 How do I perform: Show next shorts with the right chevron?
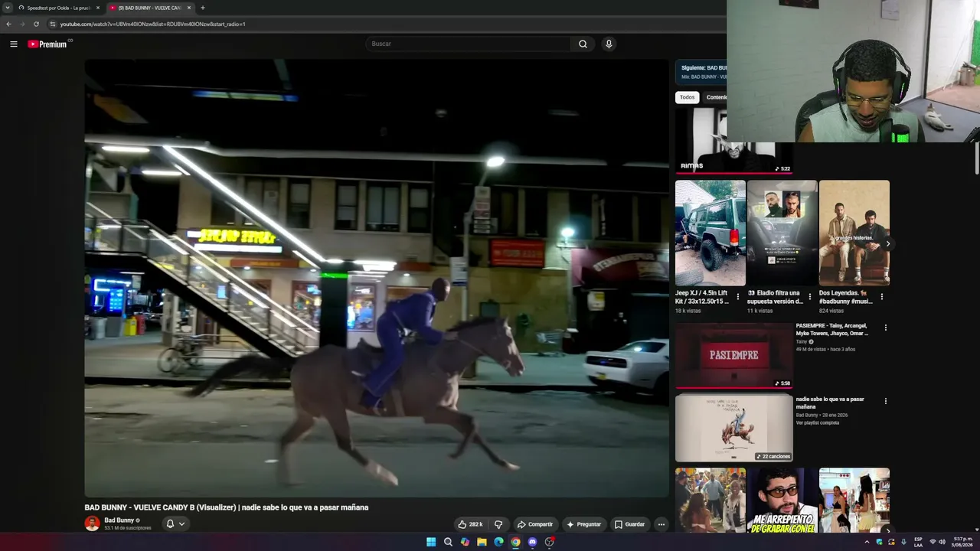[x=887, y=243]
